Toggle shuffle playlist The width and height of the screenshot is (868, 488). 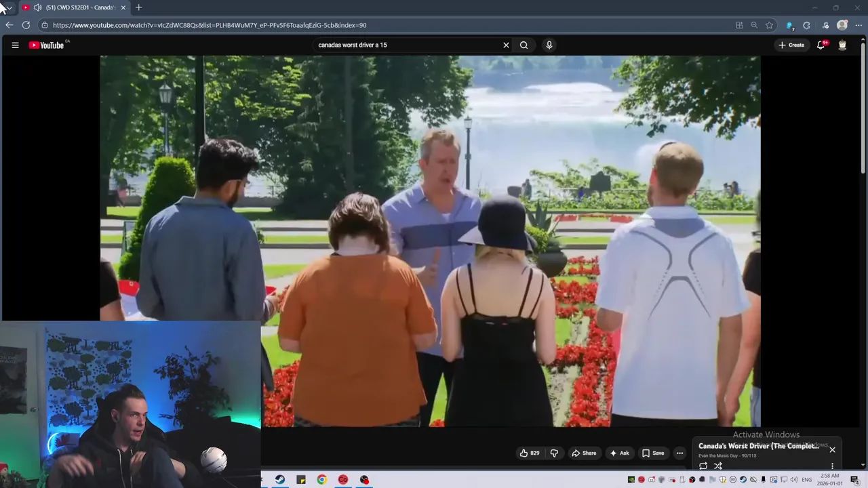(x=717, y=466)
